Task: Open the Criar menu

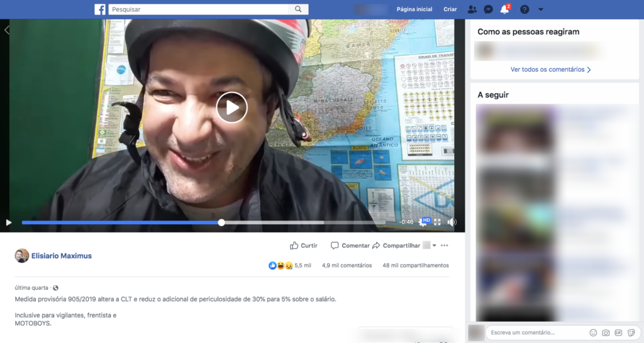Action: tap(450, 9)
